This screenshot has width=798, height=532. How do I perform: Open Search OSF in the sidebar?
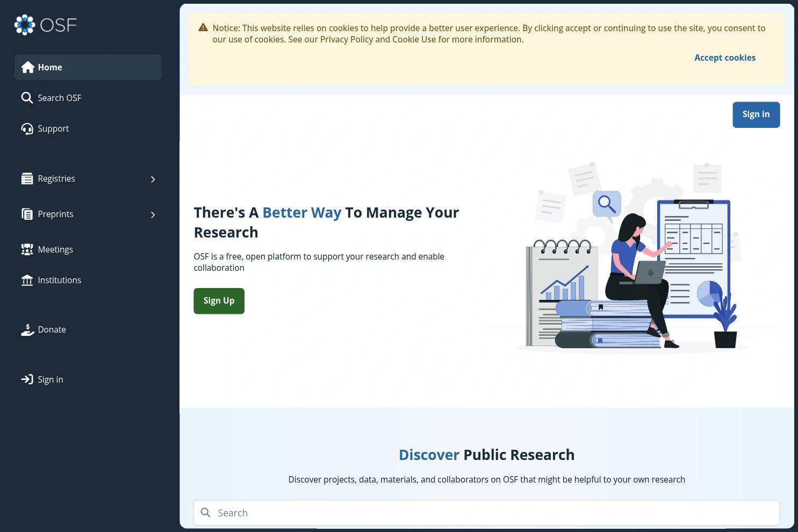pos(88,98)
